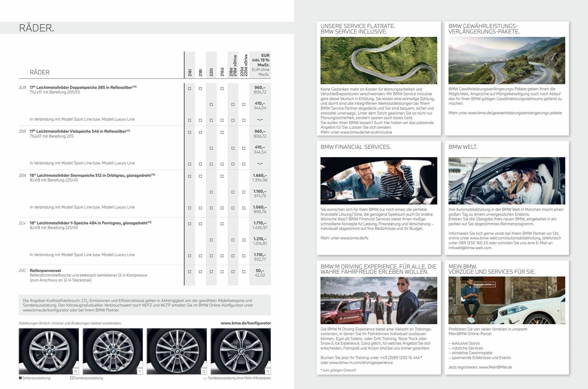The width and height of the screenshot is (588, 389).
Task: Select the 216i column header
Action: pos(190,72)
